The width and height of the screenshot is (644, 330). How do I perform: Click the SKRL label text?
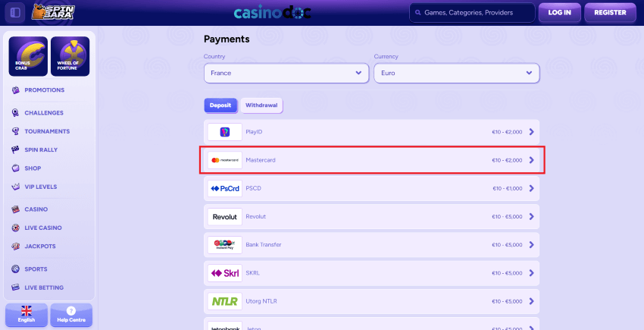pyautogui.click(x=252, y=273)
